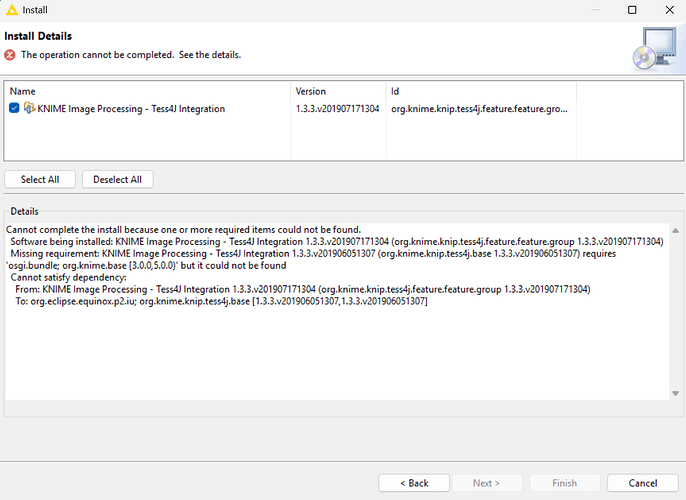The height and width of the screenshot is (500, 686).
Task: Click Deselect All button
Action: [118, 179]
